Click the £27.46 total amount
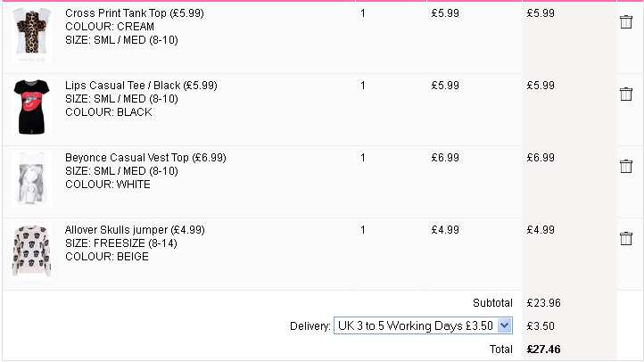The image size is (644, 362). pyautogui.click(x=543, y=350)
